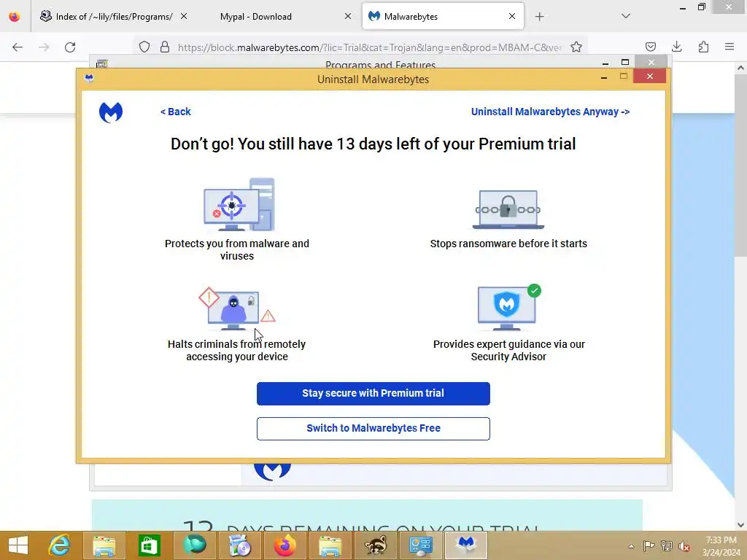
Task: Click the ransomware padlock laptop illustration
Action: pyautogui.click(x=508, y=209)
